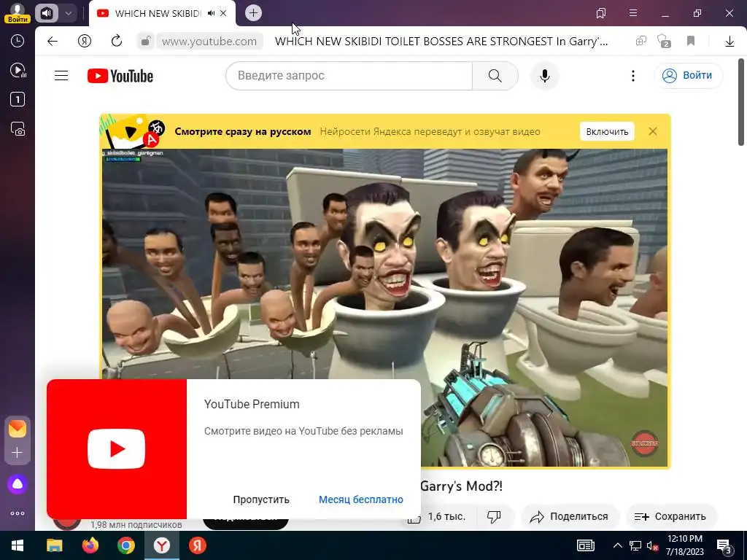747x560 pixels.
Task: Open the taskbar network icon
Action: pyautogui.click(x=635, y=545)
